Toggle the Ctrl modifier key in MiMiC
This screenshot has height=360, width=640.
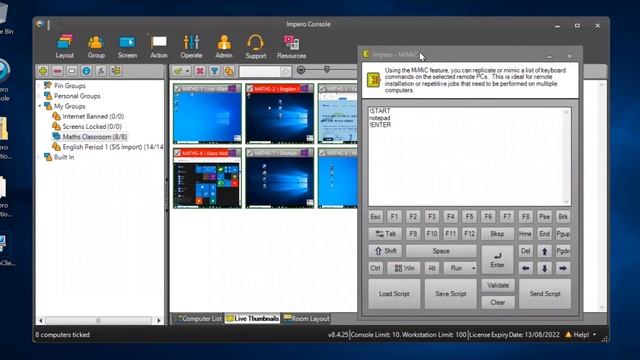(x=376, y=268)
